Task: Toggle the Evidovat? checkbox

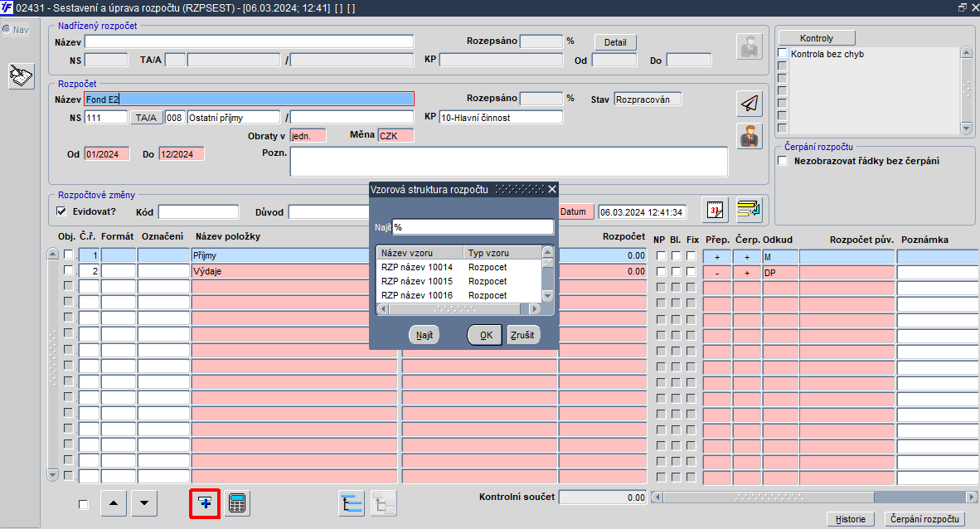Action: (61, 211)
